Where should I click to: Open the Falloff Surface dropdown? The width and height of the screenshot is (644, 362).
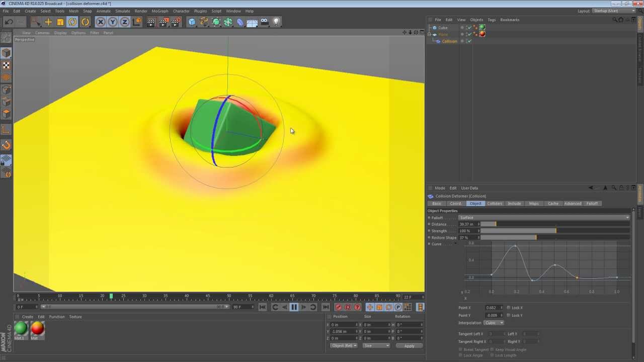pyautogui.click(x=544, y=218)
